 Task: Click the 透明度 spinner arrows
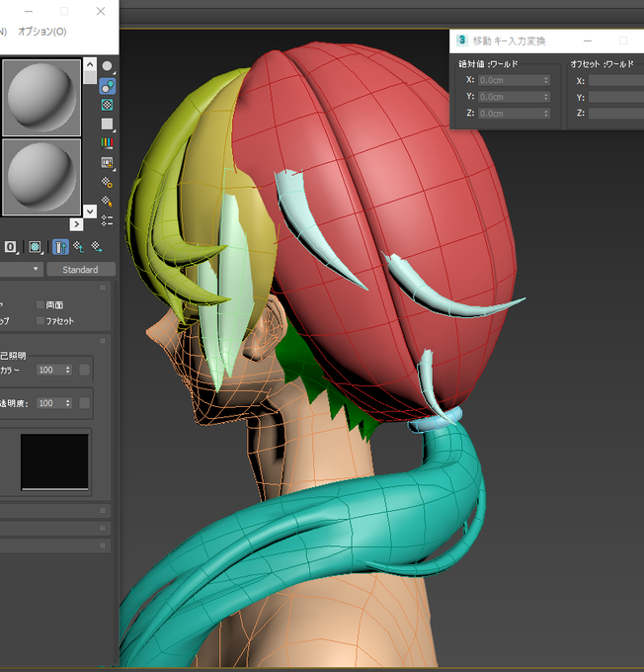click(x=68, y=403)
